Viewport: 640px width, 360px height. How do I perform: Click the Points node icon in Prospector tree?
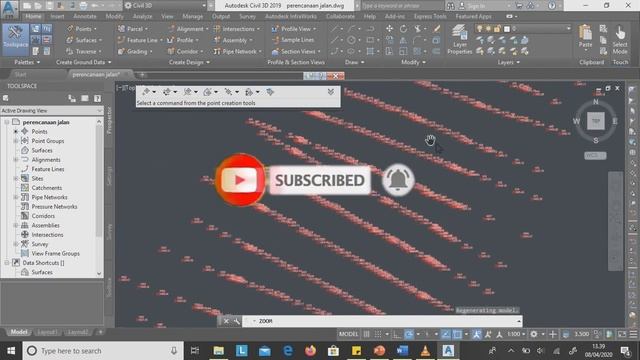25,131
